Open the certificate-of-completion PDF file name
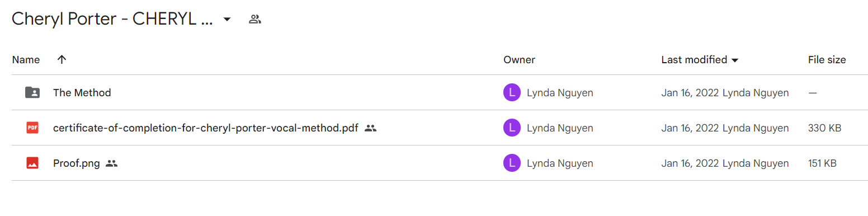Screen dimensions: 868x216 pyautogui.click(x=206, y=128)
